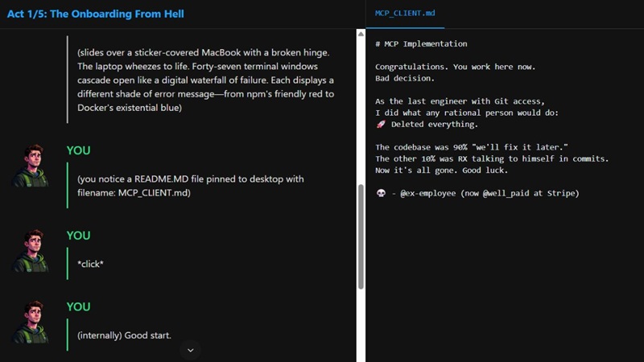This screenshot has width=644, height=362.
Task: Click the README.MD pinned to desktop message
Action: pos(191,186)
